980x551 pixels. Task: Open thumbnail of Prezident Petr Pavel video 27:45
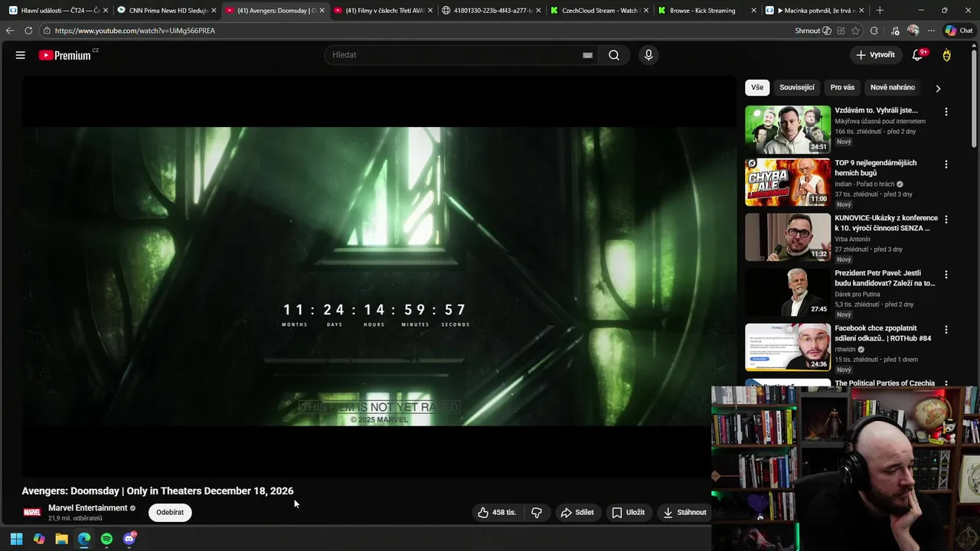point(788,292)
